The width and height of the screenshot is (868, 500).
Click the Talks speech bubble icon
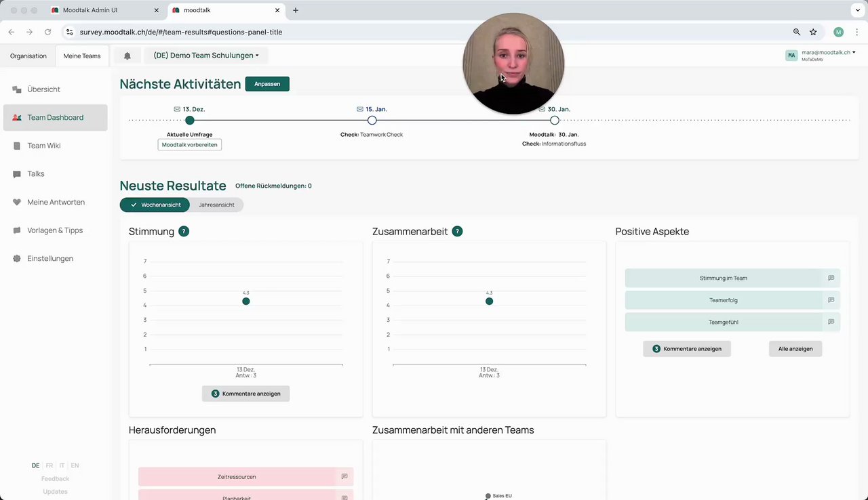[x=17, y=174]
